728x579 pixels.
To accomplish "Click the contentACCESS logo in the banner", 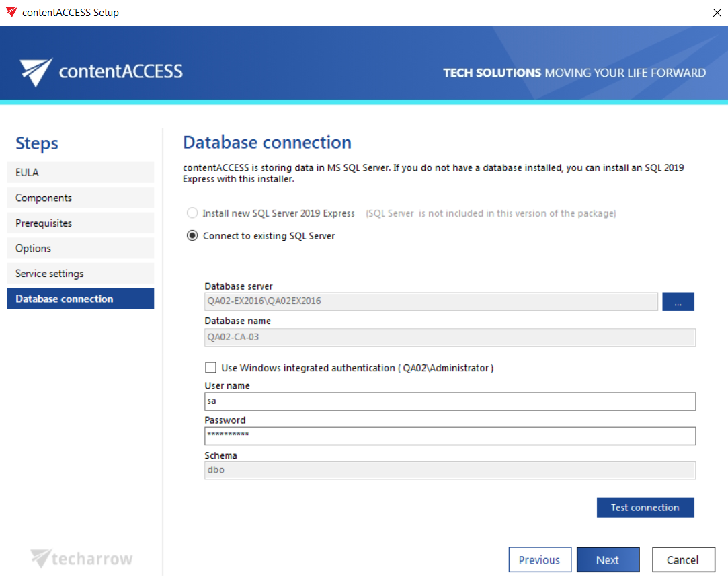I will [x=101, y=71].
